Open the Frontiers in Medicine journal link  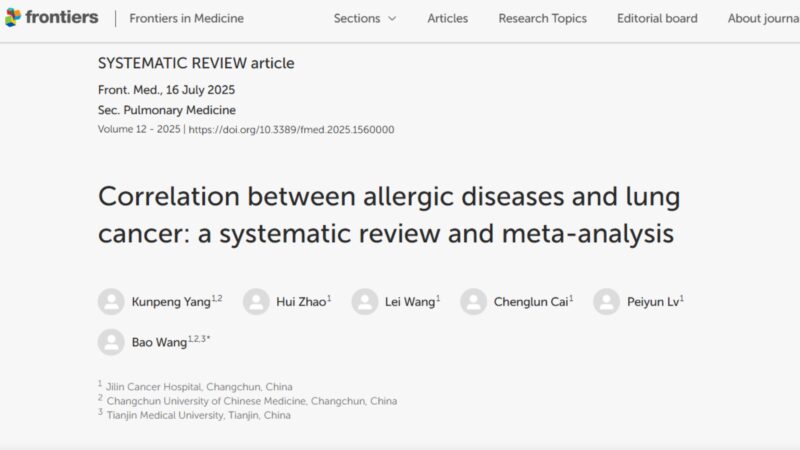point(187,18)
